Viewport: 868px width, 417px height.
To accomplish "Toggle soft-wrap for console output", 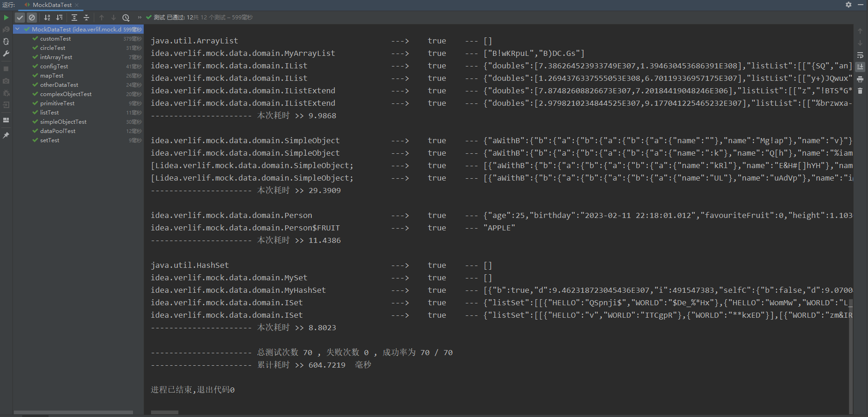I will pos(860,55).
